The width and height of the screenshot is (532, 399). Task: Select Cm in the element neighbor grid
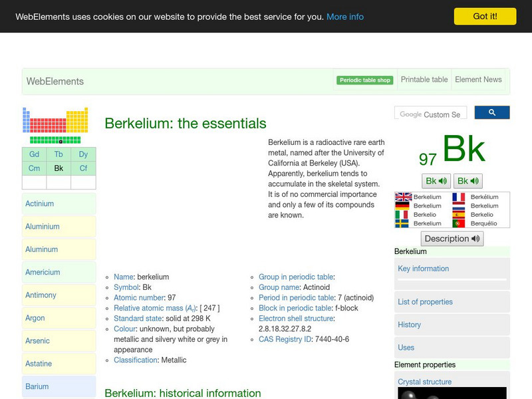coord(33,168)
